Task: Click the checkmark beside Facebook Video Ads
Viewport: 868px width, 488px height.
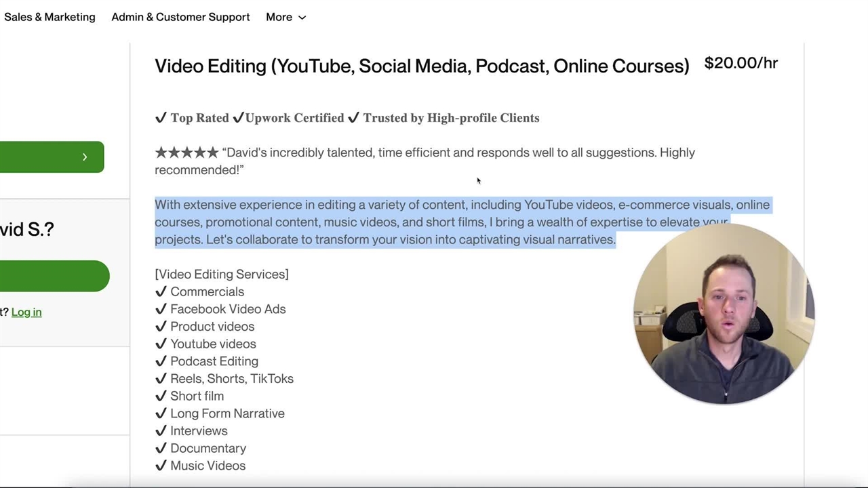Action: (x=161, y=309)
